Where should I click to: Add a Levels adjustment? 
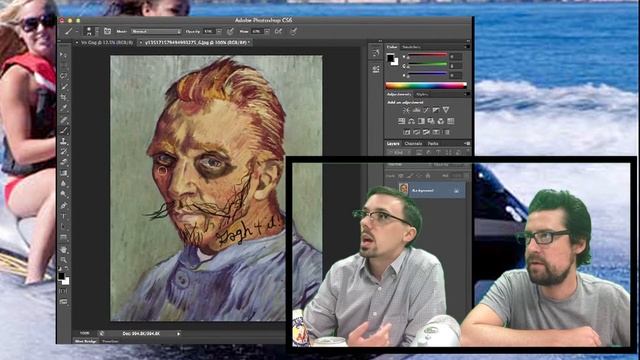point(417,110)
